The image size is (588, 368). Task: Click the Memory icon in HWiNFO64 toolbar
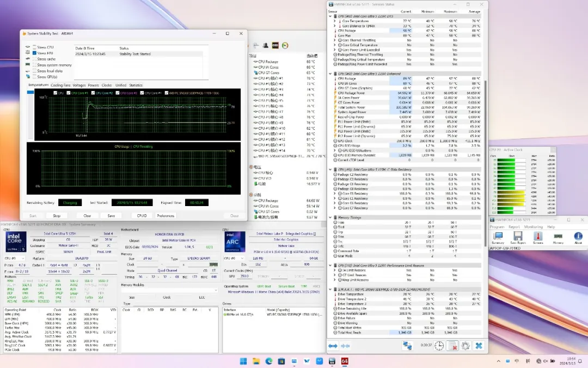point(558,237)
